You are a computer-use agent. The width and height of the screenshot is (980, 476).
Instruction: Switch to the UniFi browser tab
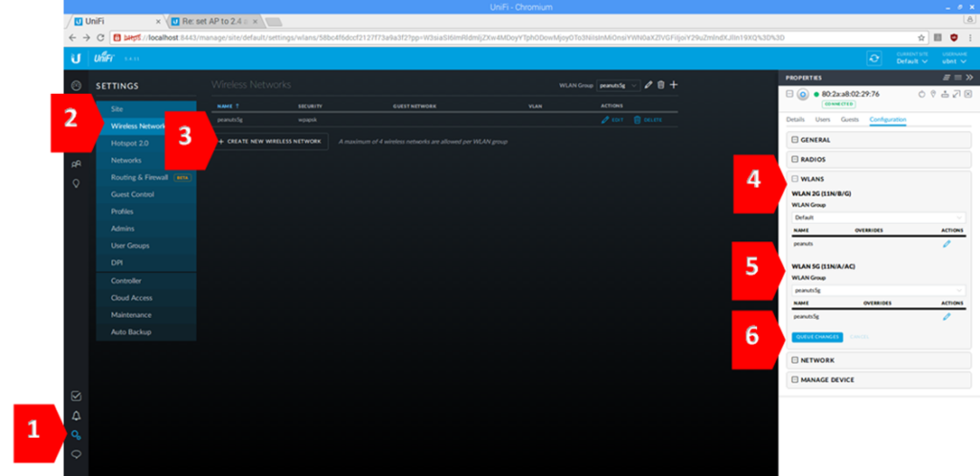click(115, 21)
